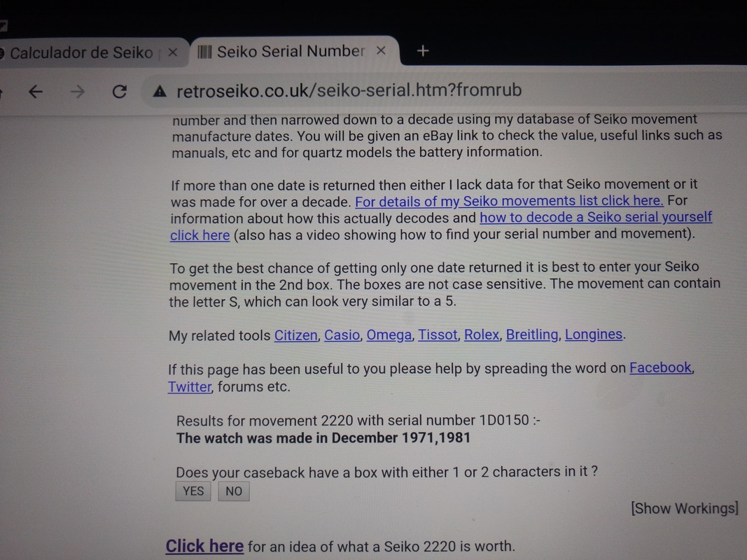Viewport: 747px width, 560px height.
Task: Click the Results for movement 2220 line
Action: [358, 421]
